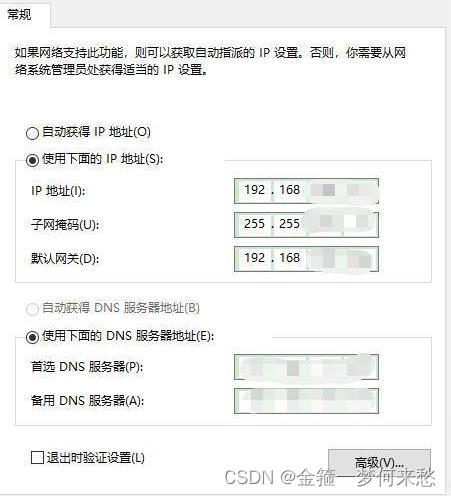Click second octet 168 of IP 地址 field
The height and width of the screenshot is (496, 451).
pos(289,190)
